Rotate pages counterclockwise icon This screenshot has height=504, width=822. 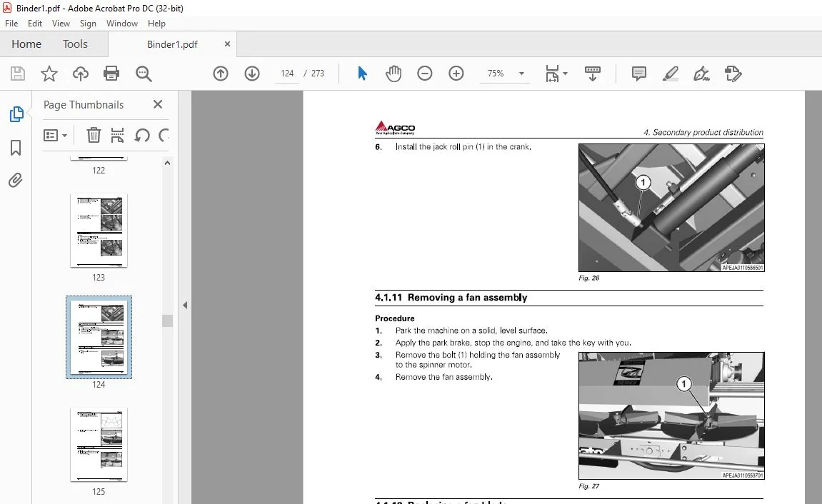(142, 135)
